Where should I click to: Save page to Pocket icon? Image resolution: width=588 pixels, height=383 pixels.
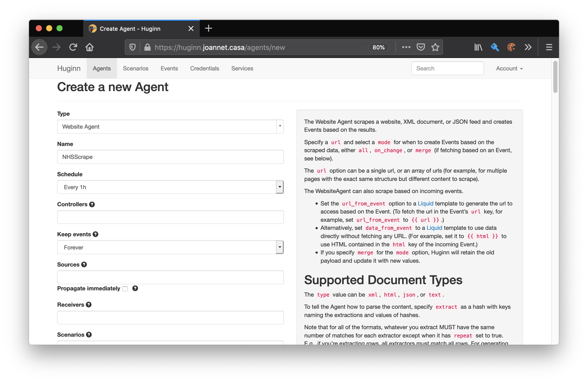tap(421, 47)
